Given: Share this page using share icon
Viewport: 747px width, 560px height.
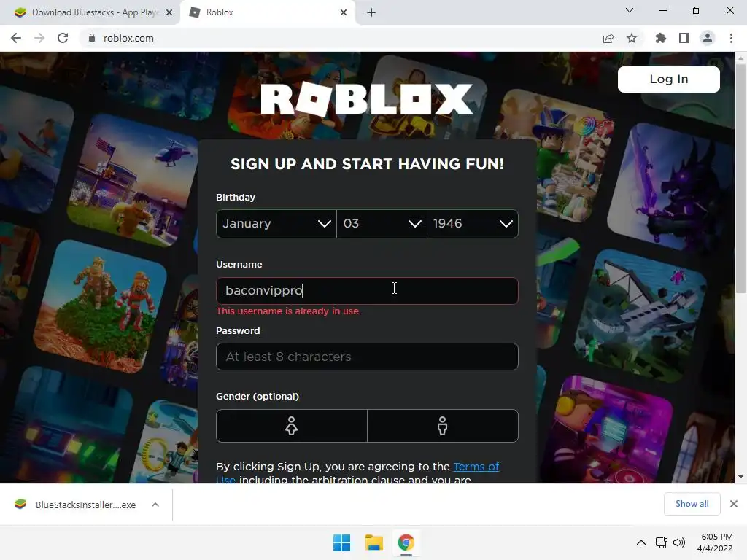Looking at the screenshot, I should pyautogui.click(x=608, y=38).
